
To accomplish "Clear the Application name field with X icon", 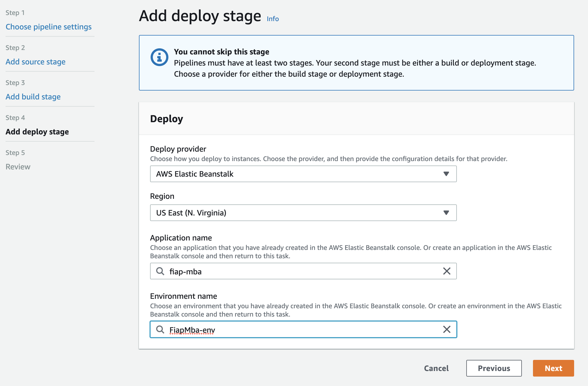I will 447,271.
